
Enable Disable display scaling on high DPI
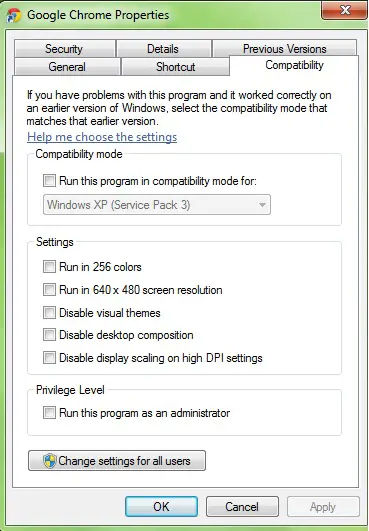coord(49,358)
